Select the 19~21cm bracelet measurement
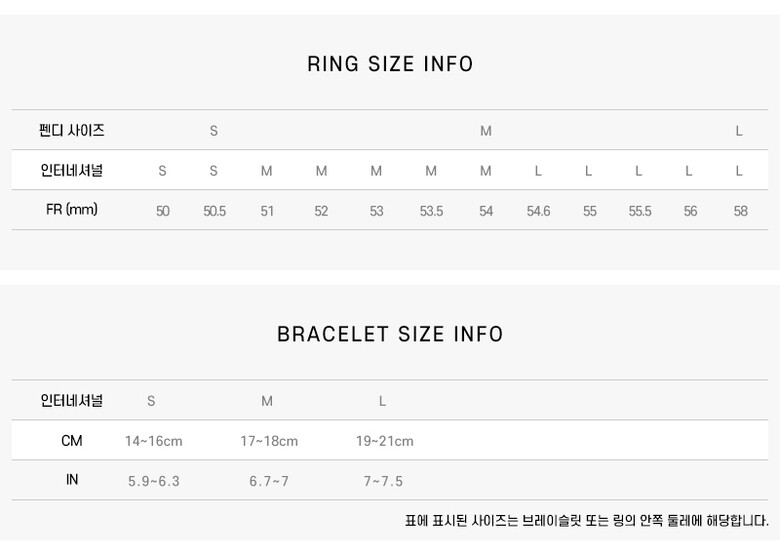Image resolution: width=780 pixels, height=555 pixels. point(384,441)
